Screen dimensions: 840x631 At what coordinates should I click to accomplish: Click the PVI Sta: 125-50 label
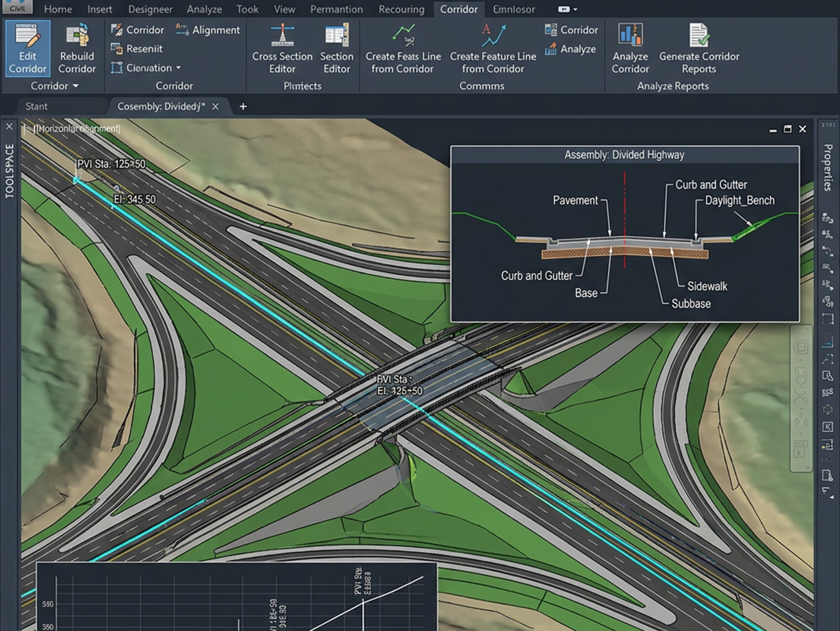[x=111, y=164]
